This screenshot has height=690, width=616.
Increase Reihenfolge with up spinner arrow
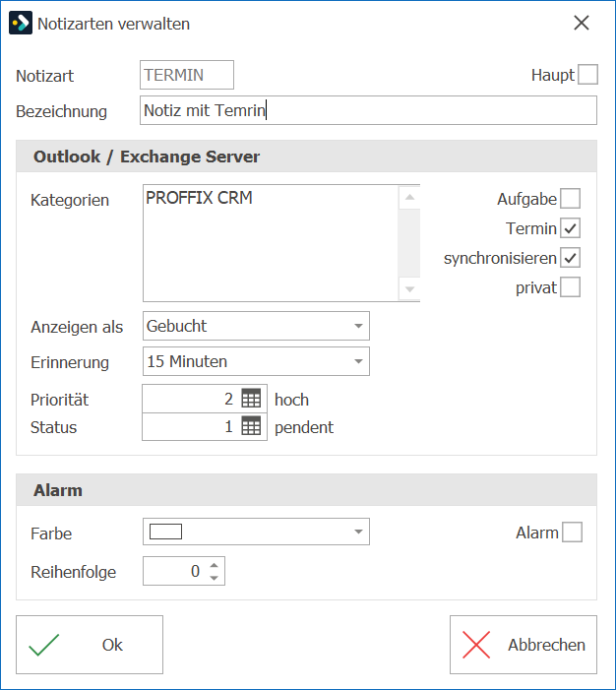click(214, 565)
